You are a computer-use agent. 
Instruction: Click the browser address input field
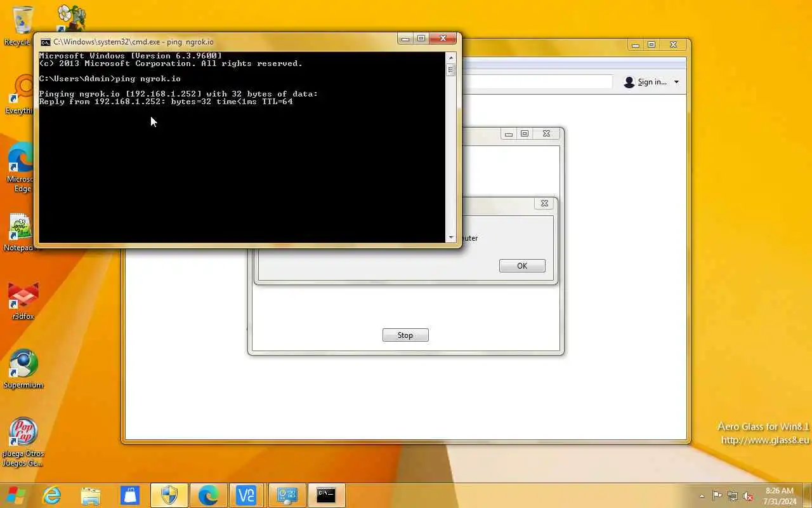coord(537,81)
